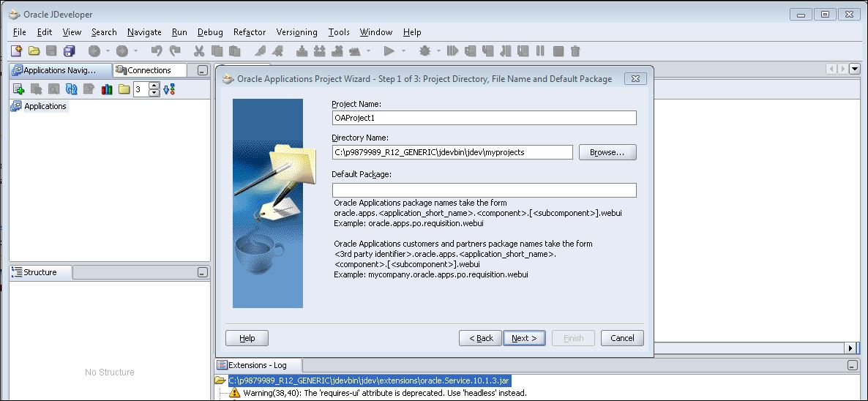Click the Redo toolbar icon
The image size is (868, 401).
(x=175, y=51)
